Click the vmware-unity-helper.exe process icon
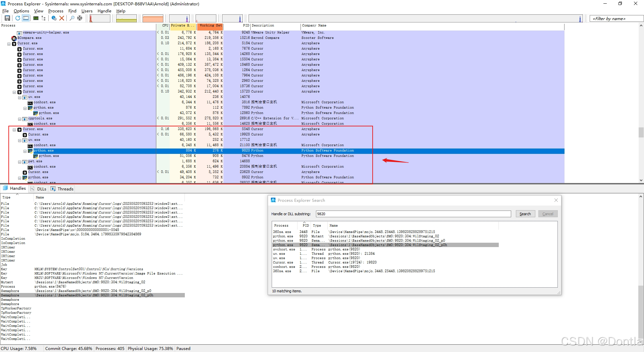The height and width of the screenshot is (352, 644). tap(19, 33)
